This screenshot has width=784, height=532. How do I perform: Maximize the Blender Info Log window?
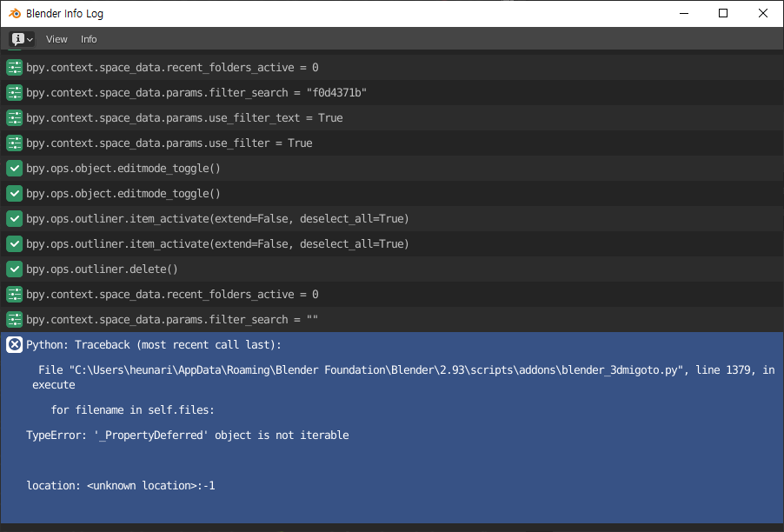point(723,14)
